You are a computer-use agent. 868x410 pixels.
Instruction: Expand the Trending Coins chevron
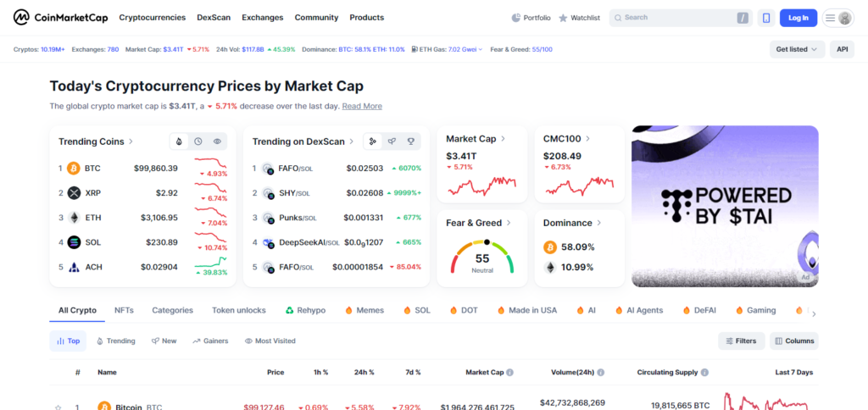[x=131, y=141]
